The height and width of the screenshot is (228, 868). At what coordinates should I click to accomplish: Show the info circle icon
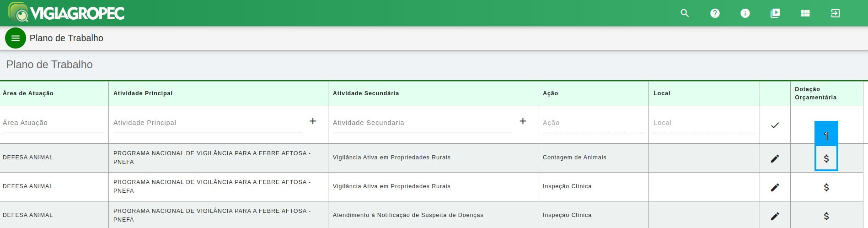point(745,13)
